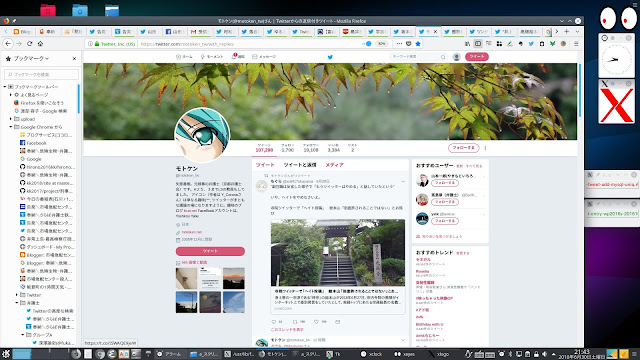Open a new browser tab with plus
Screen dimensions: 640x360
pos(567,31)
